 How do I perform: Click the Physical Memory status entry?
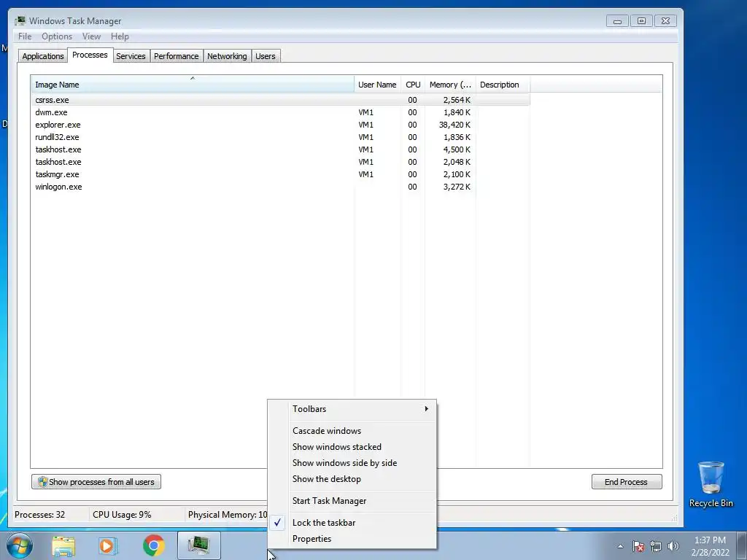pyautogui.click(x=228, y=515)
